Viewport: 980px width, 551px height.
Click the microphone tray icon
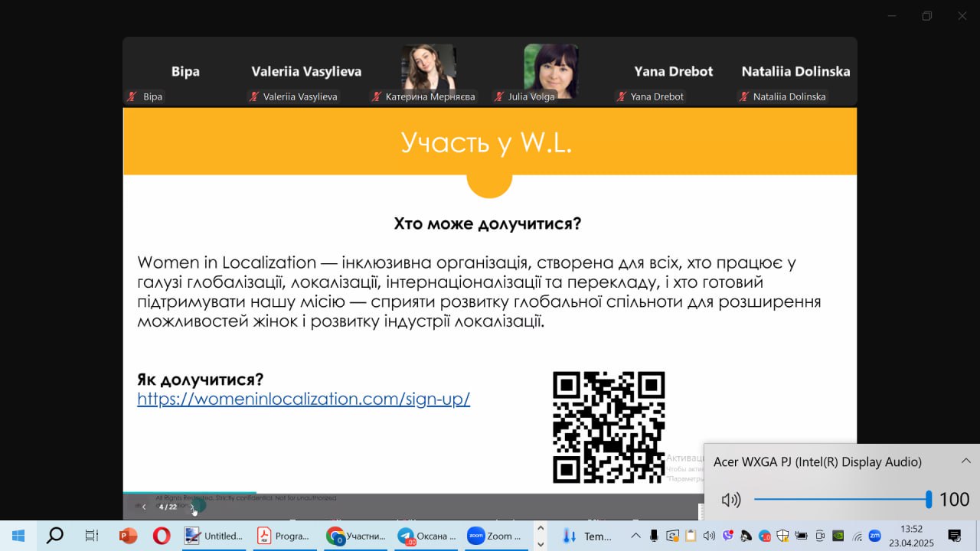(654, 536)
